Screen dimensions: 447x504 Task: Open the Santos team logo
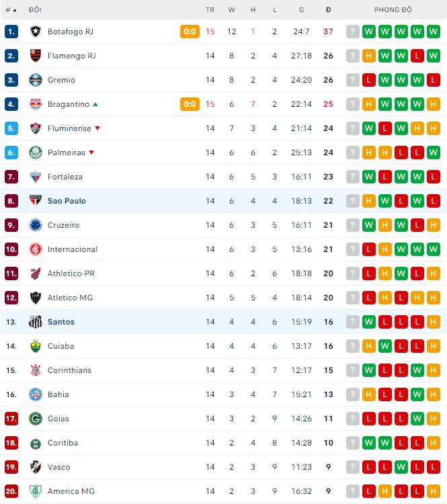coord(36,322)
